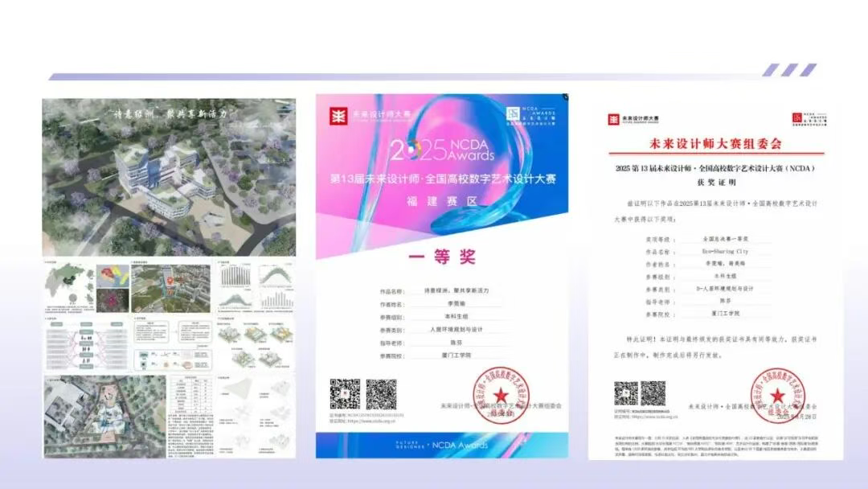868x489 pixels.
Task: Select the 全国总决赛一等奖 award level entry
Action: pyautogui.click(x=723, y=239)
